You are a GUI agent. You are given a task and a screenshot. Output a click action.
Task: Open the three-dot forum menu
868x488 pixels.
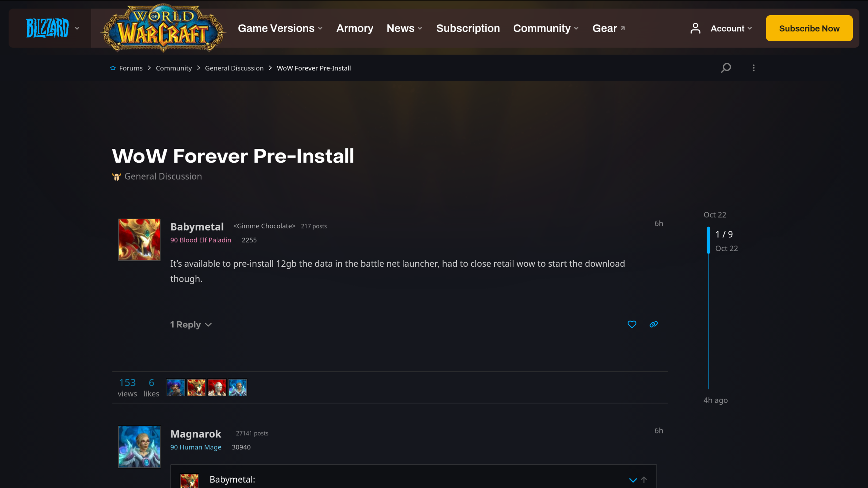pos(753,68)
